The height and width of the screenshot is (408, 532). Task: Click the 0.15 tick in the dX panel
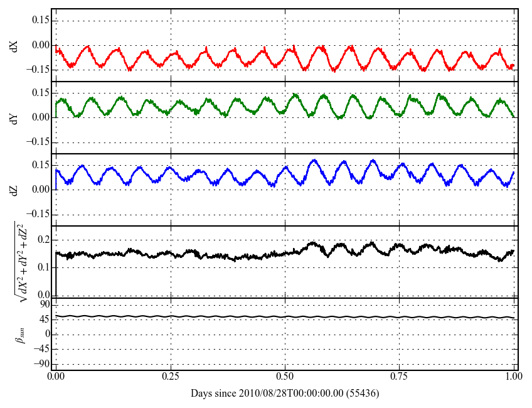pyautogui.click(x=40, y=21)
